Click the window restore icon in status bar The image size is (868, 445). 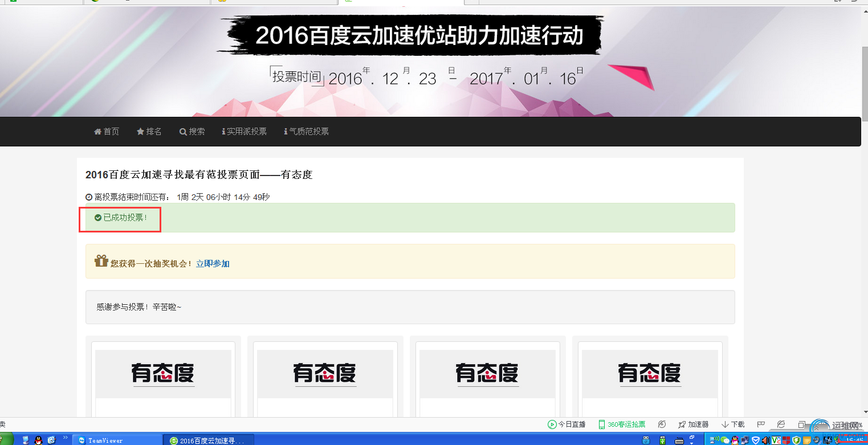[x=801, y=424]
